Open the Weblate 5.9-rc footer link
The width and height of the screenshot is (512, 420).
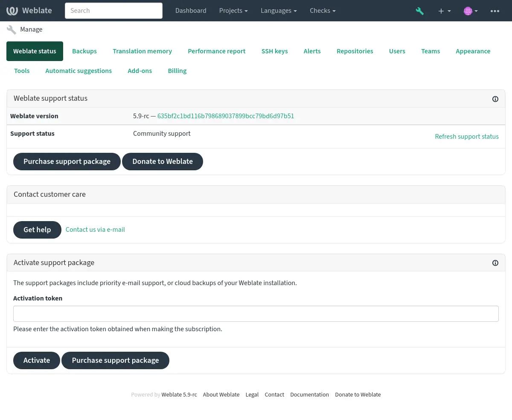179,395
